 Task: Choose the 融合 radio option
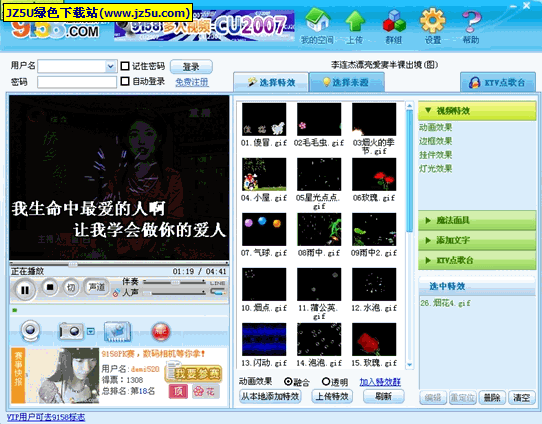[x=288, y=381]
